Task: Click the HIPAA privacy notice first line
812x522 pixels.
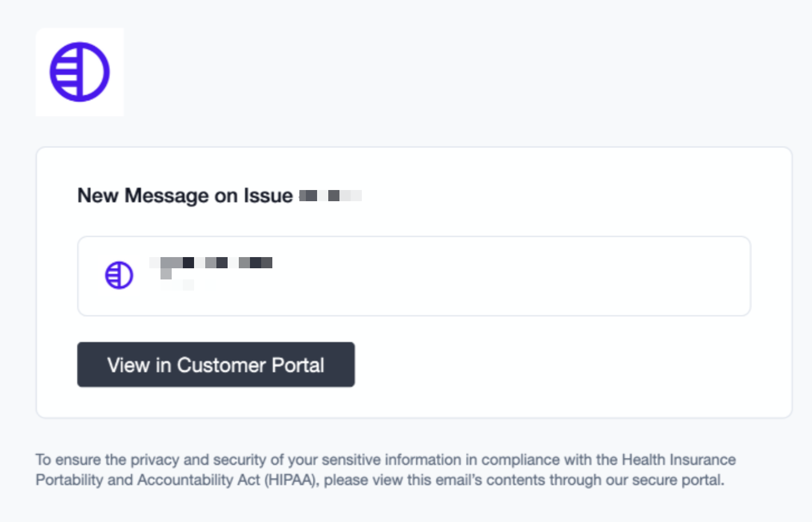Action: (385, 460)
